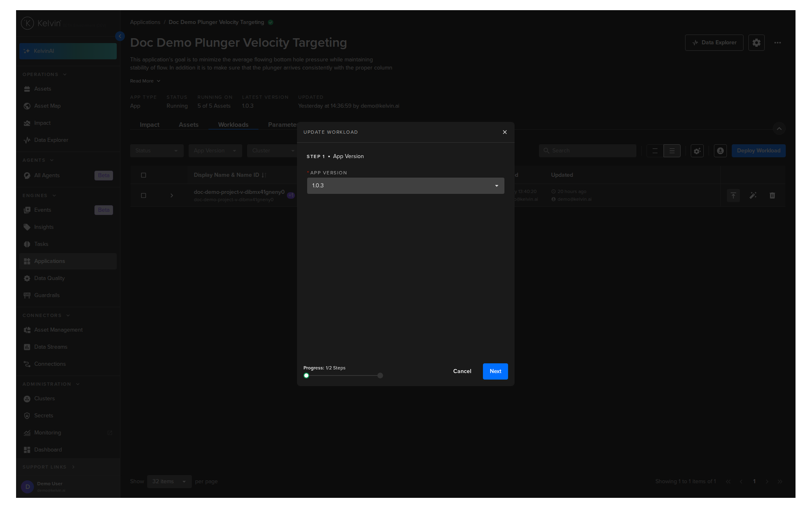Click the first progress step dot

click(x=306, y=375)
